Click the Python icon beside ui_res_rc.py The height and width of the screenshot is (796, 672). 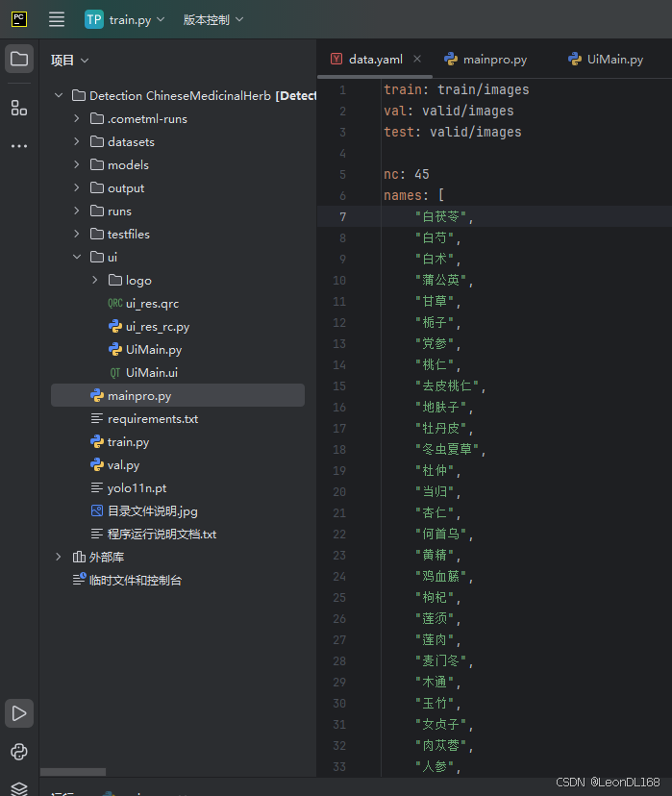click(115, 326)
